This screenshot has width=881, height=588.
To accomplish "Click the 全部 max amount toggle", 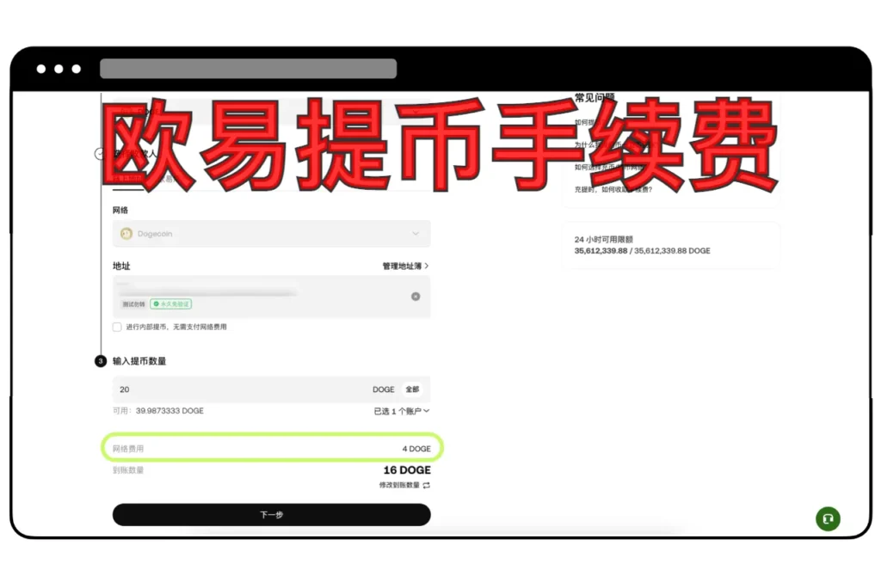I will pos(412,389).
